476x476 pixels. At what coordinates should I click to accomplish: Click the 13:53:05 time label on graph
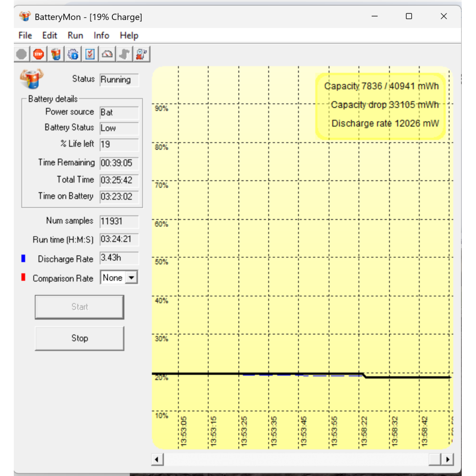pos(184,431)
